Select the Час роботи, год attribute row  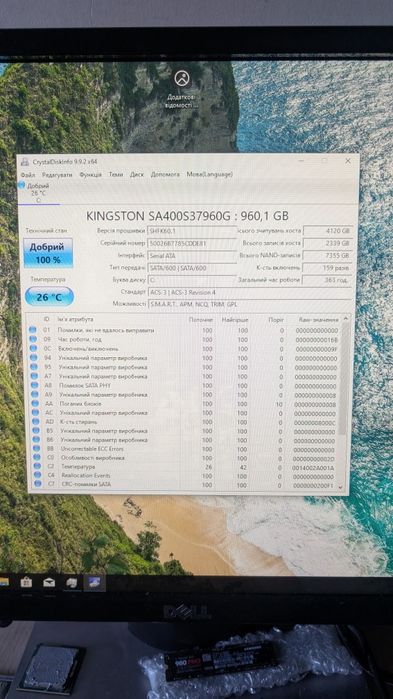pos(184,340)
